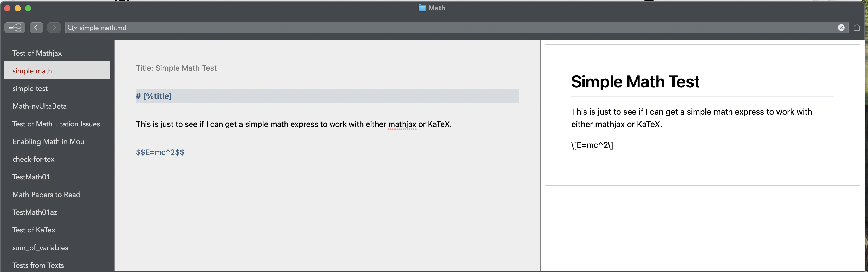Click the $$E=mc^2$$ line in the editor
Viewport: 868px width, 272px height.
(160, 152)
